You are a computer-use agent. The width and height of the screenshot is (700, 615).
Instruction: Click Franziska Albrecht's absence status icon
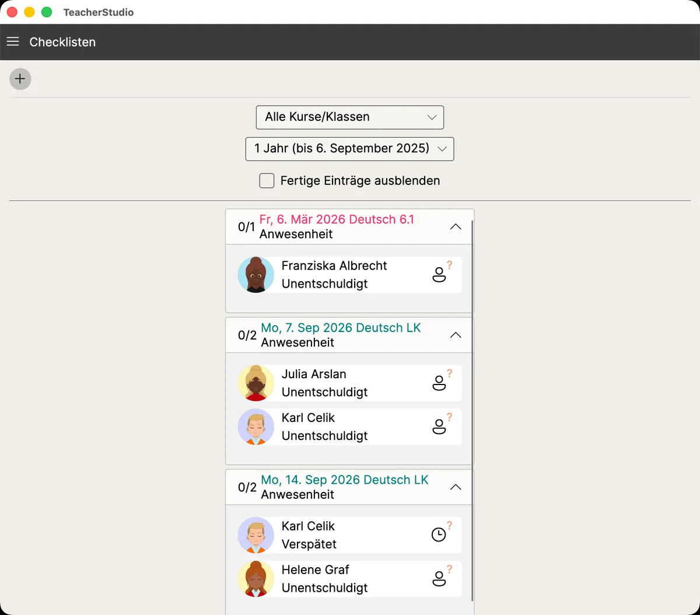pyautogui.click(x=440, y=274)
